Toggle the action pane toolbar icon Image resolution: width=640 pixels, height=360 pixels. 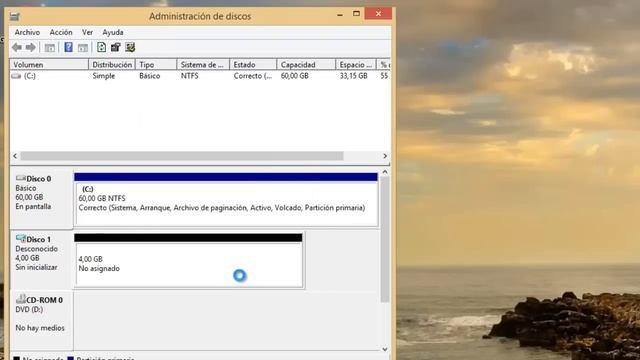83,48
